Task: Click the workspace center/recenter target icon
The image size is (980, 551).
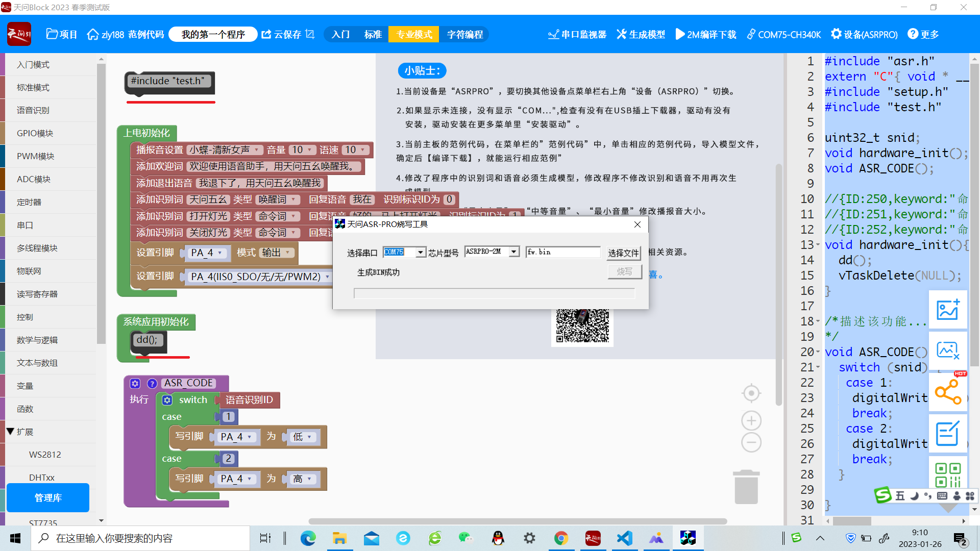Action: point(751,393)
